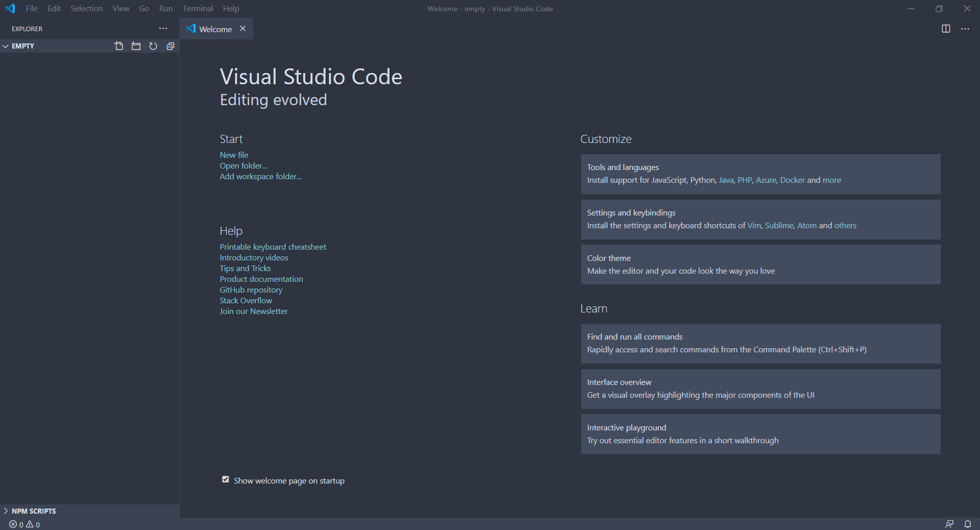Viewport: 980px width, 530px height.
Task: Click the others keymaps link
Action: tap(846, 225)
